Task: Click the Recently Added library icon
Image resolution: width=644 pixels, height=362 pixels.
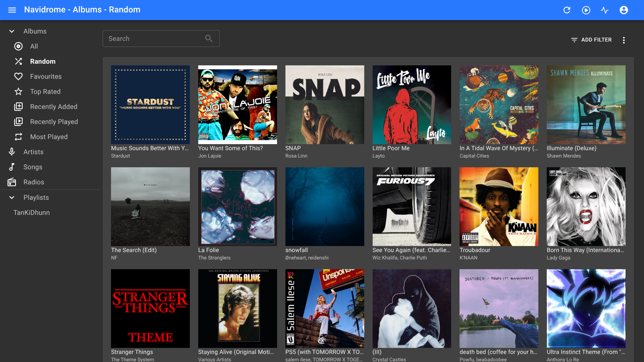Action: pos(18,107)
